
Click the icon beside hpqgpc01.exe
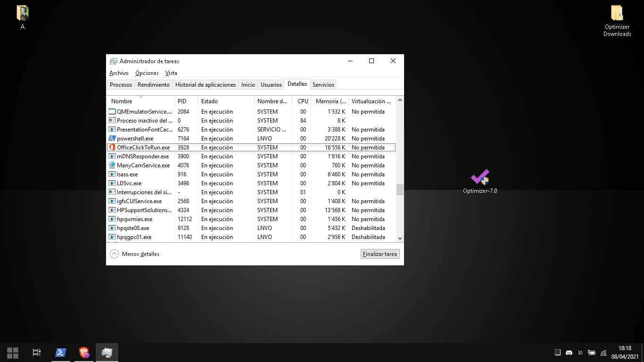coord(112,237)
